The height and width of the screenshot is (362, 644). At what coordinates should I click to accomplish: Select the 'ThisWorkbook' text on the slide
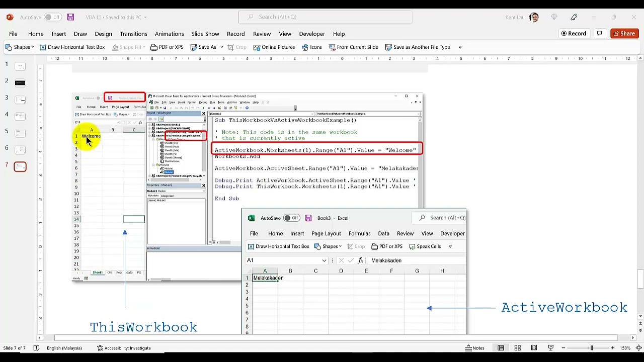tap(144, 327)
